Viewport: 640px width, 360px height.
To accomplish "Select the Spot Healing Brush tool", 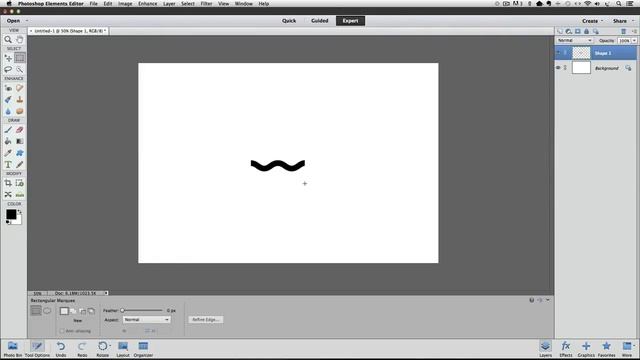I will click(x=20, y=88).
